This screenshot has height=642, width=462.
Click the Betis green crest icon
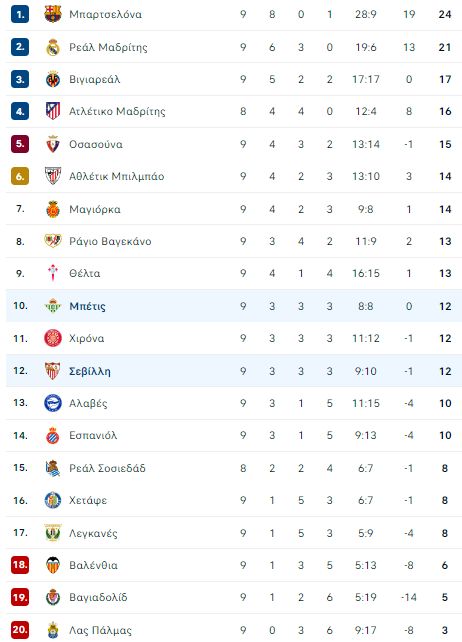(53, 306)
